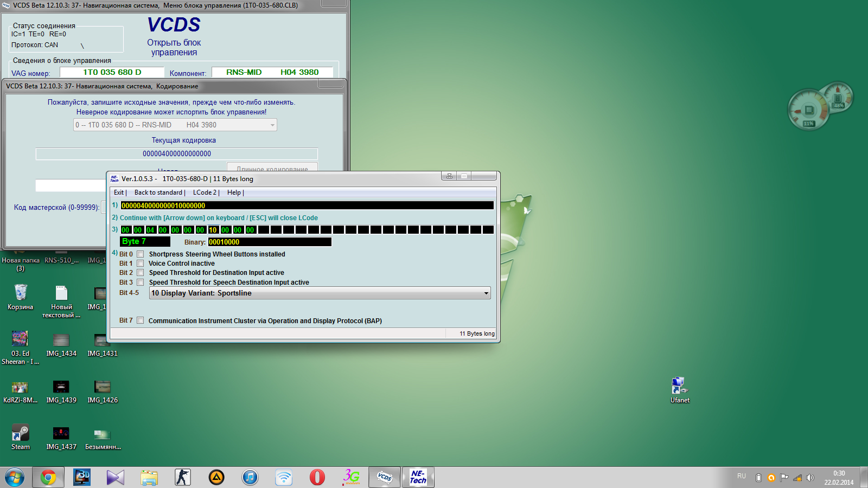The height and width of the screenshot is (488, 868).
Task: Click the NE-Tech taskbar icon
Action: coord(418,477)
